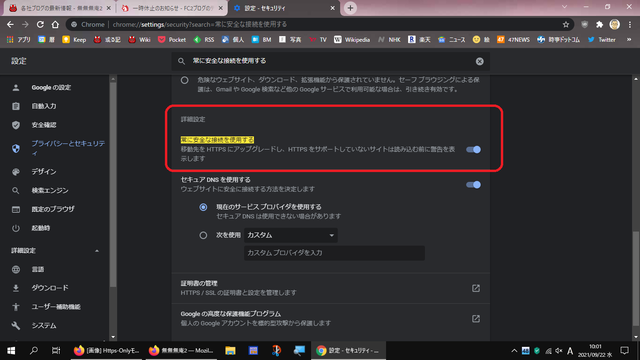Open Windows taskbar search
640x360 pixels.
34,351
